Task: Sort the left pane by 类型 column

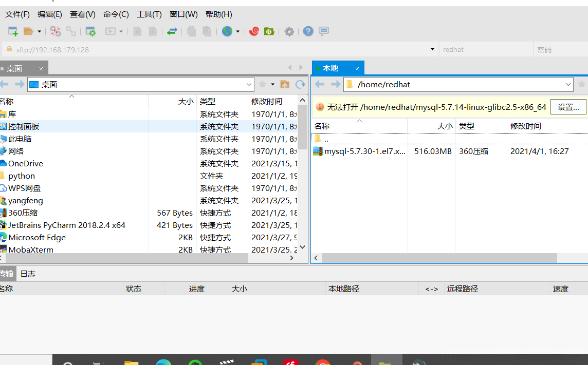Action: (x=222, y=102)
